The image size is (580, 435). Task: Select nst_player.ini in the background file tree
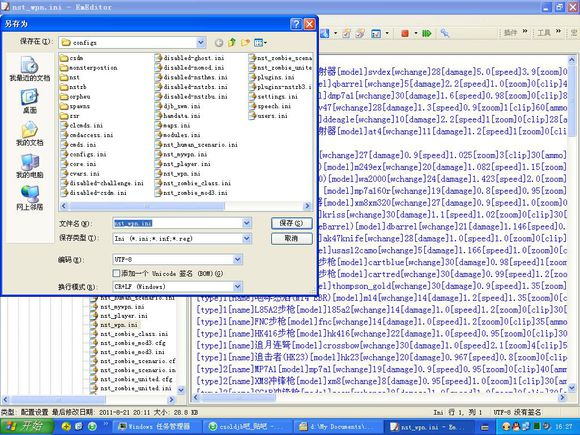[x=119, y=316]
